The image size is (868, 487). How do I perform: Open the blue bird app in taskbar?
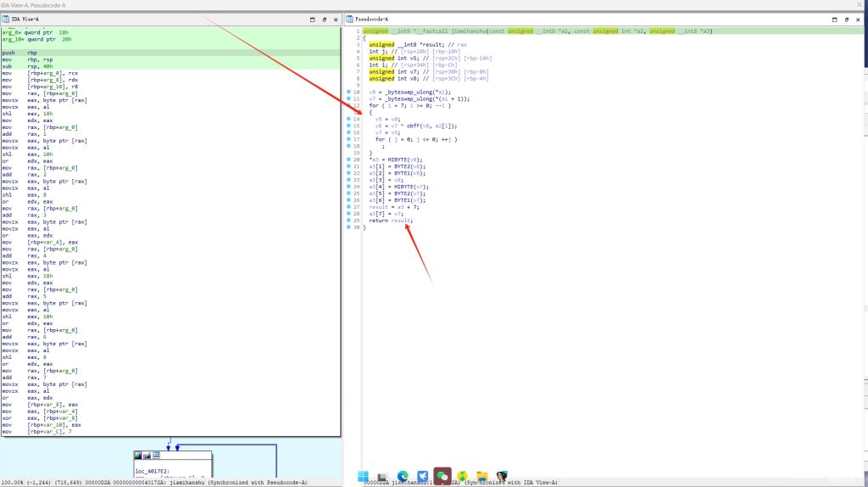[422, 477]
